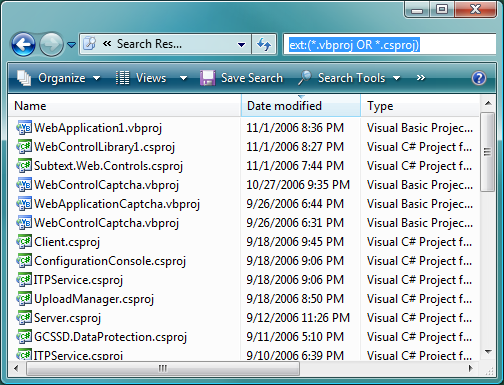Click the search folder icon in address bar
This screenshot has height=385, width=504.
click(89, 44)
